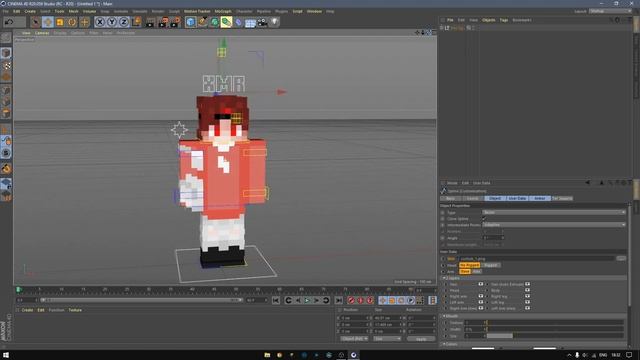Switch to the Basic tab in Attributes

pos(451,198)
